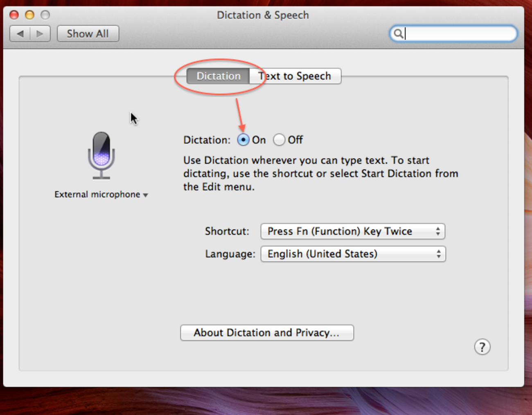
Task: Open the External microphone source menu
Action: click(x=101, y=194)
